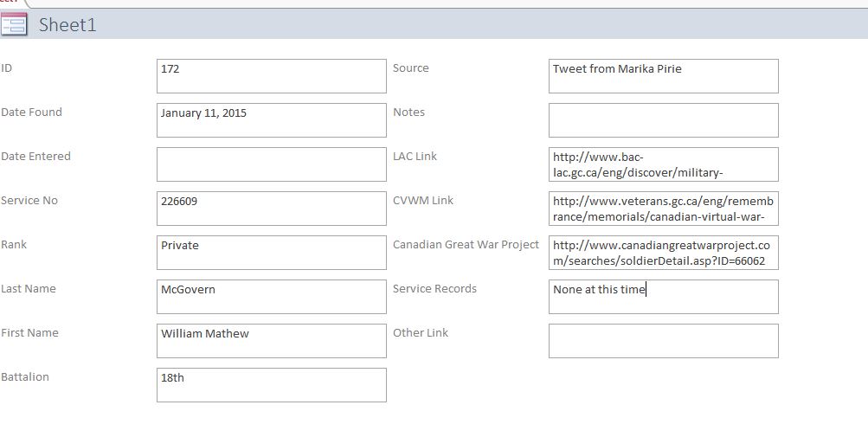
Task: Click the Canadian Great War Project URL field
Action: point(663,253)
